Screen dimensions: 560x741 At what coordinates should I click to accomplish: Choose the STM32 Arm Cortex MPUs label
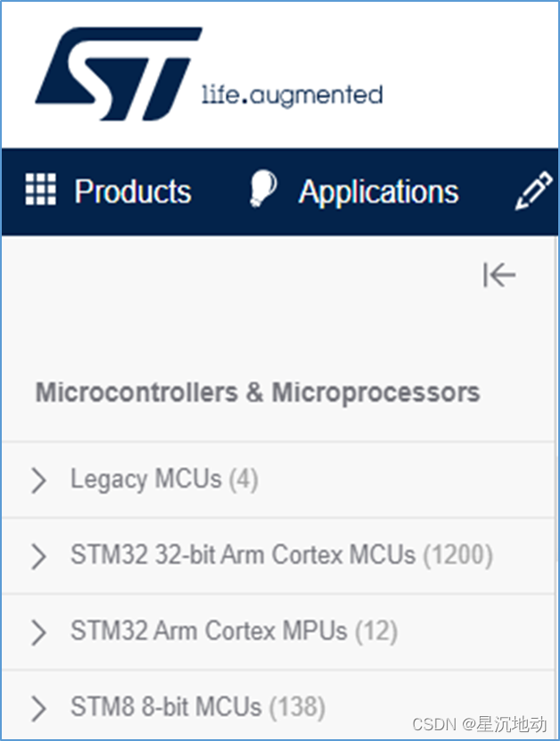[x=209, y=631]
